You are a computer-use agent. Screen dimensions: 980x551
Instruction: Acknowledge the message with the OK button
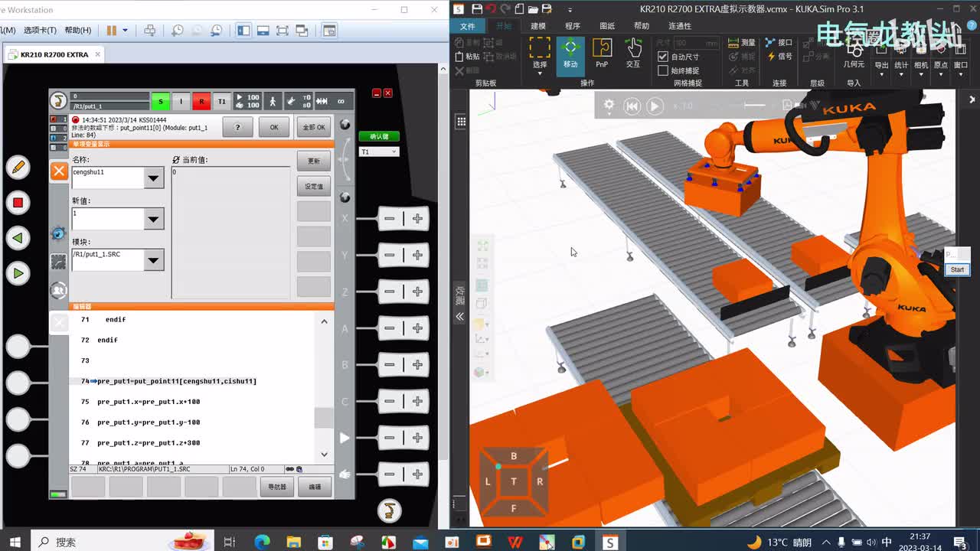[x=274, y=127]
